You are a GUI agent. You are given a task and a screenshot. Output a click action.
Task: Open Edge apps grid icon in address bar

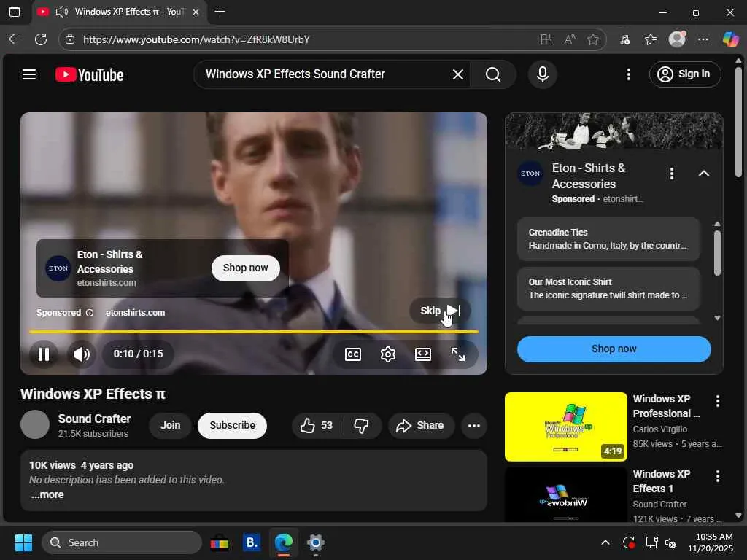[546, 39]
